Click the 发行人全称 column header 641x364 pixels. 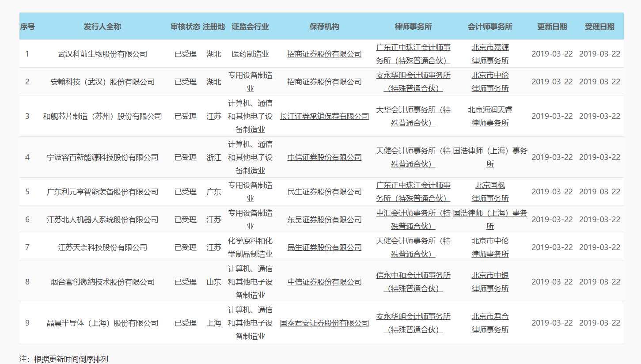102,27
